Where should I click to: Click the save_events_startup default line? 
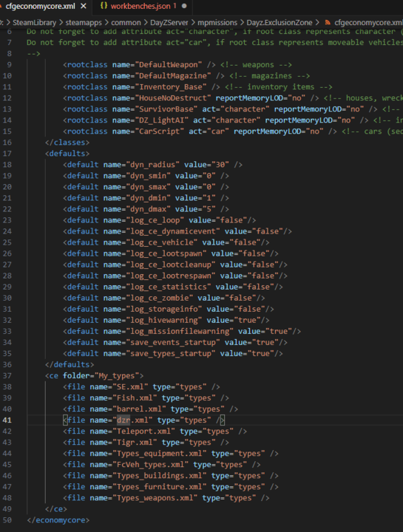point(175,342)
